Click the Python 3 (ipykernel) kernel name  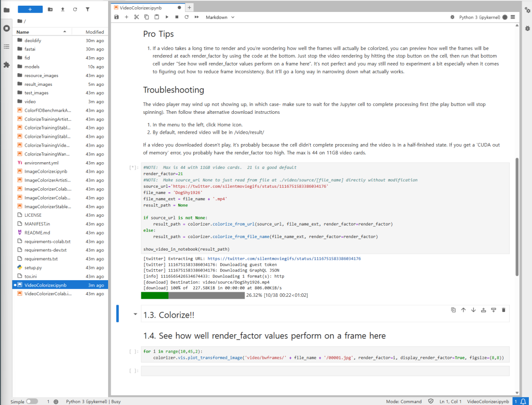tap(479, 17)
